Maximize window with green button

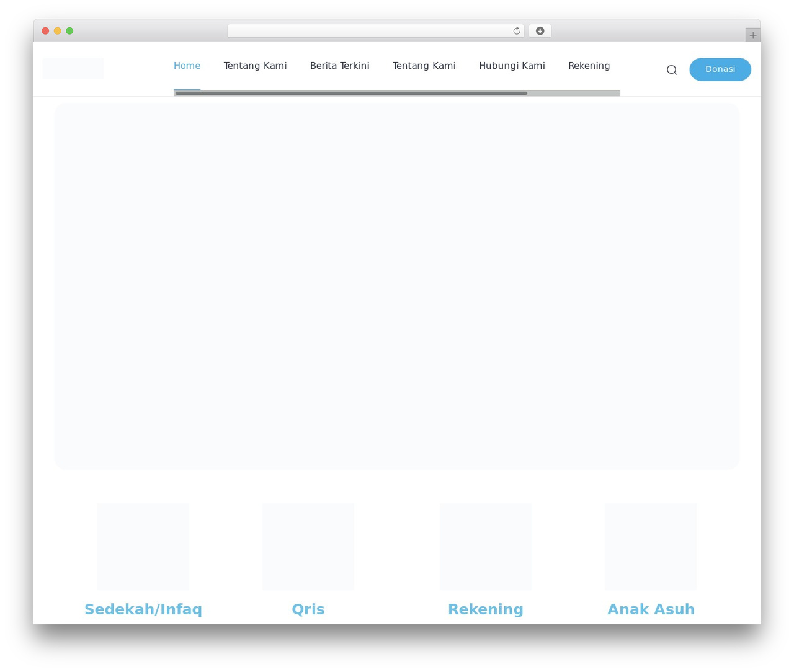[69, 31]
